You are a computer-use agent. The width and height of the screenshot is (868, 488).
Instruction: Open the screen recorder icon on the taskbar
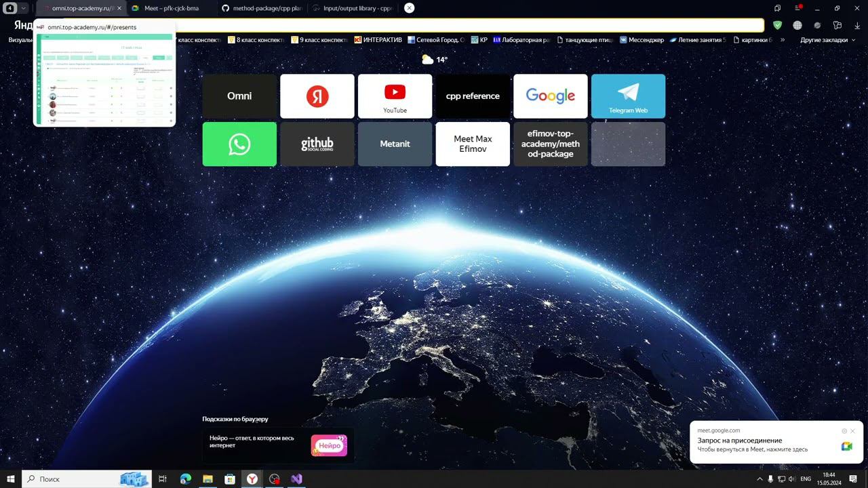[x=274, y=479]
